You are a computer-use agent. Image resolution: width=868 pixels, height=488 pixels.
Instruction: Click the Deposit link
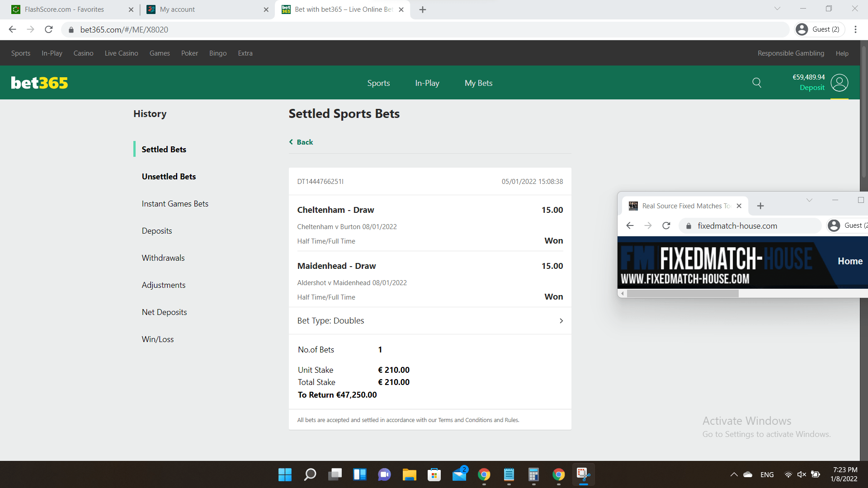click(812, 88)
